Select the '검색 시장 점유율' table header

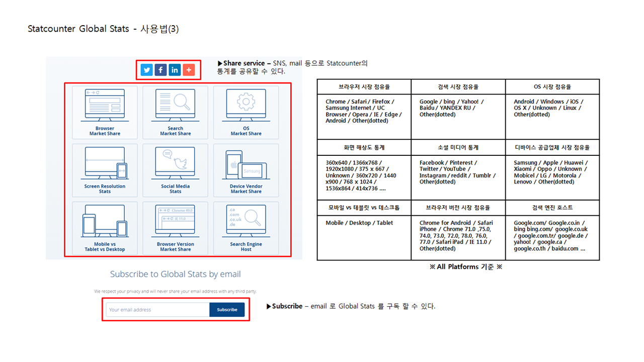tap(458, 87)
